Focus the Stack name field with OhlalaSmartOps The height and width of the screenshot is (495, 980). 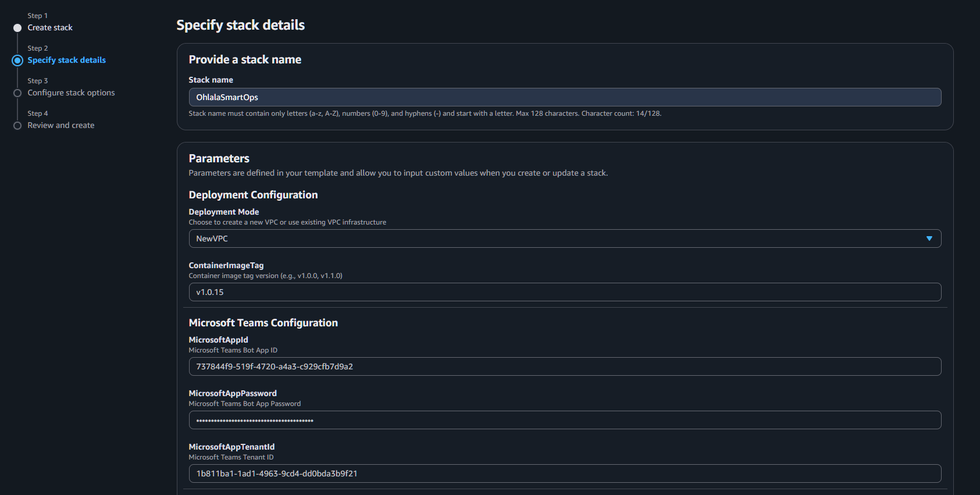564,97
